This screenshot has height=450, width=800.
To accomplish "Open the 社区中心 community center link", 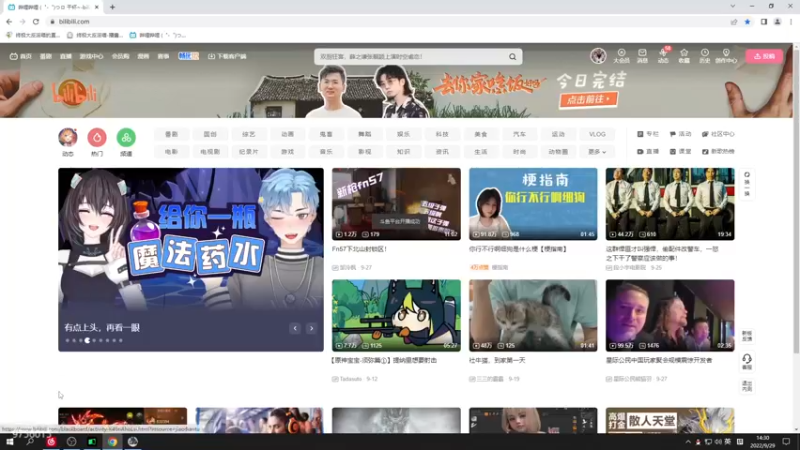I will pyautogui.click(x=718, y=134).
